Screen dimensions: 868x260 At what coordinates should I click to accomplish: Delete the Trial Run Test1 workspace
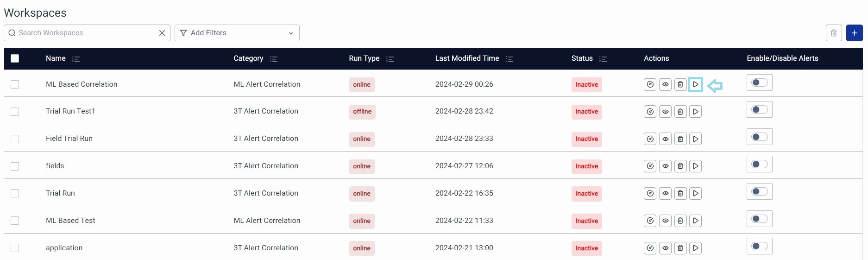680,112
